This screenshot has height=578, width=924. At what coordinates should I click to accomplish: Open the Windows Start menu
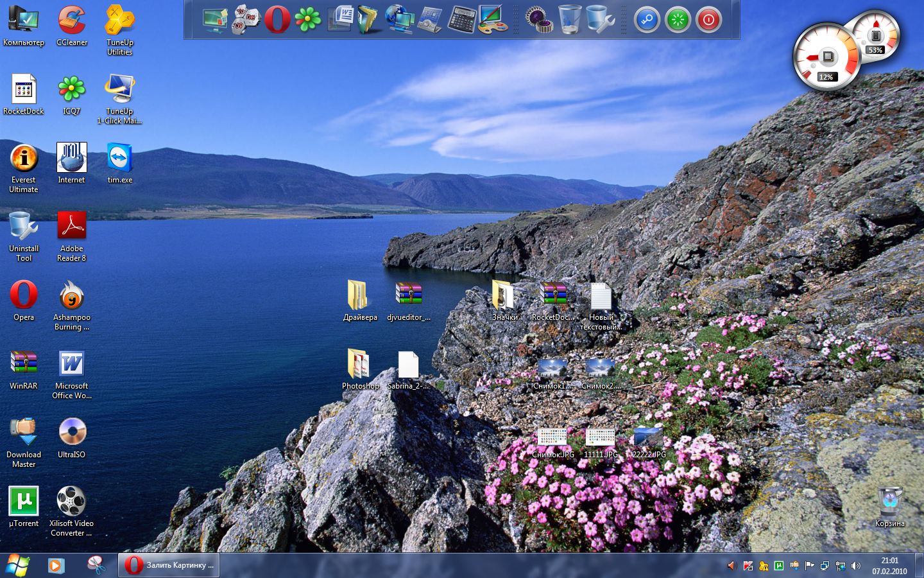coord(18,565)
